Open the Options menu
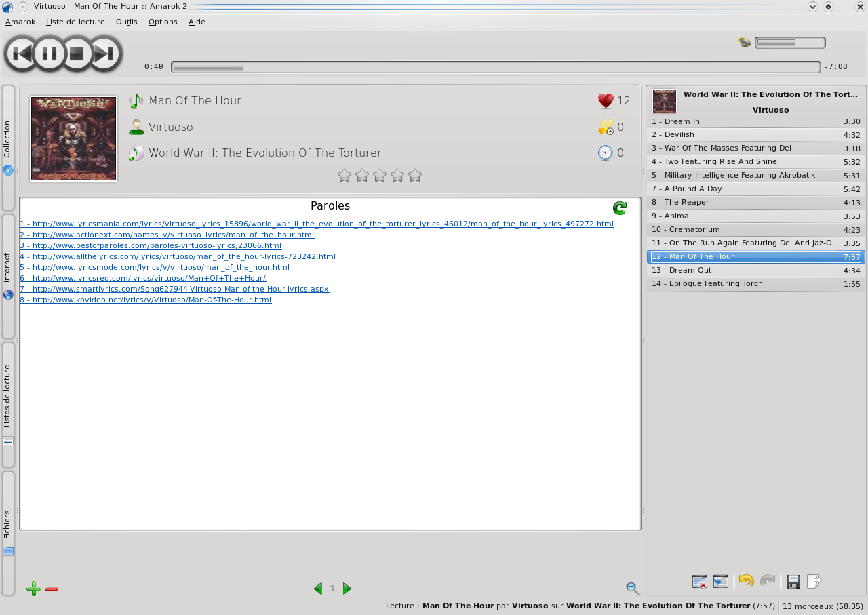Screen dimensions: 868x615 (163, 22)
